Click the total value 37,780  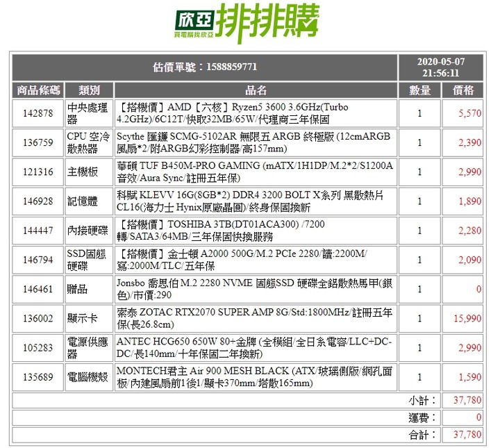tap(467, 435)
